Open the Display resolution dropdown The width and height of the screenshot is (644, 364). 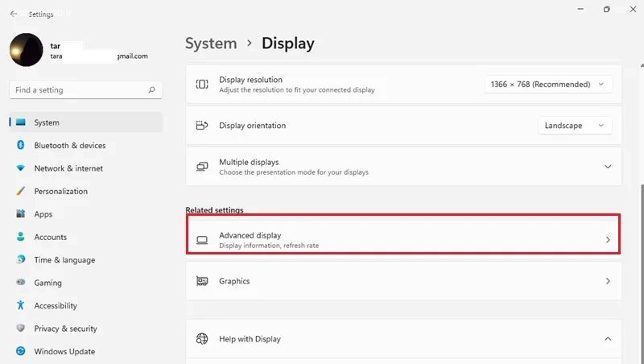click(x=548, y=85)
